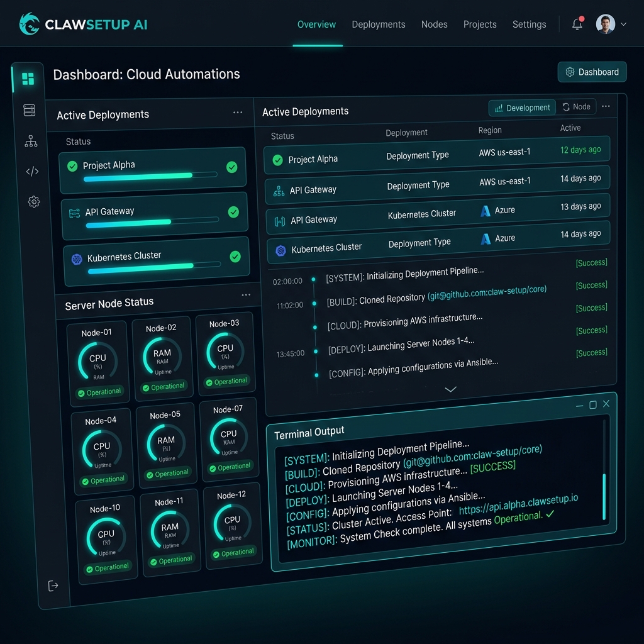Image resolution: width=644 pixels, height=644 pixels.
Task: Click the logout sidebar icon
Action: click(53, 586)
